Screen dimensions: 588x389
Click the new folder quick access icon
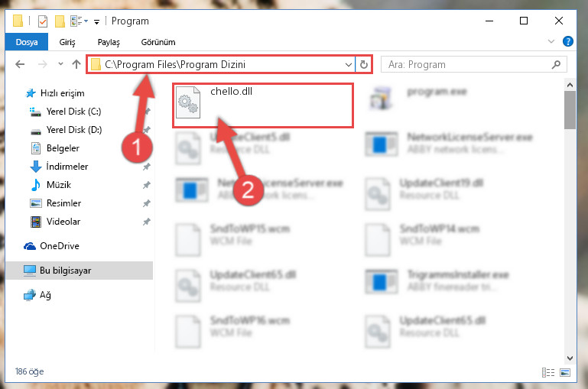click(x=60, y=21)
